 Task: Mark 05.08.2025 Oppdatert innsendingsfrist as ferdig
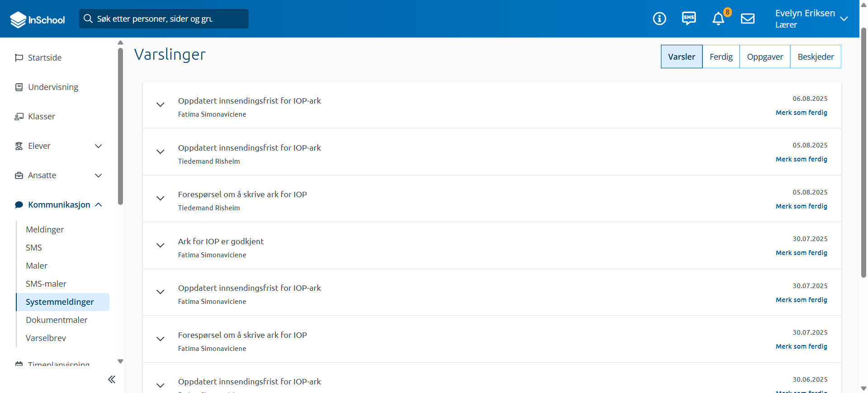(x=801, y=159)
